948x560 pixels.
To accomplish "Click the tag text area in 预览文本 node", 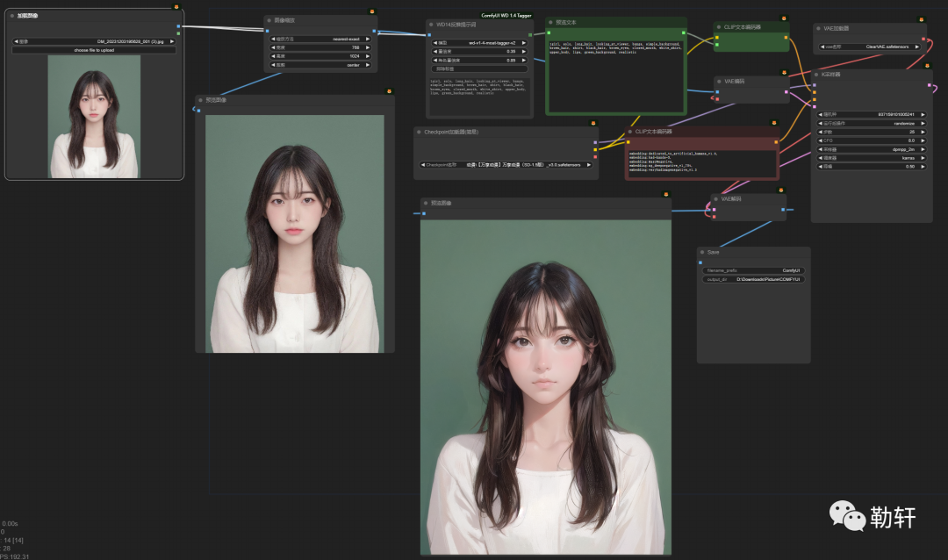I will click(x=615, y=75).
